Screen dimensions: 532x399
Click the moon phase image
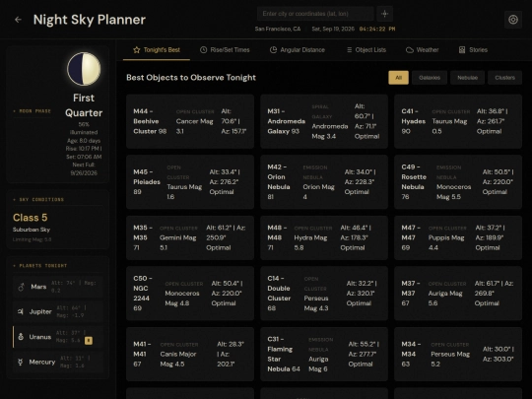pos(84,69)
